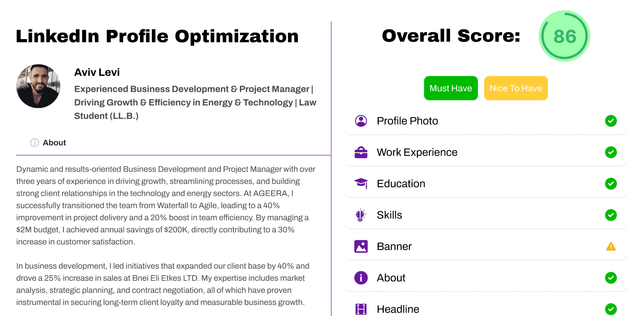Image resolution: width=644 pixels, height=316 pixels.
Task: Expand the Banner checklist row
Action: tap(486, 246)
